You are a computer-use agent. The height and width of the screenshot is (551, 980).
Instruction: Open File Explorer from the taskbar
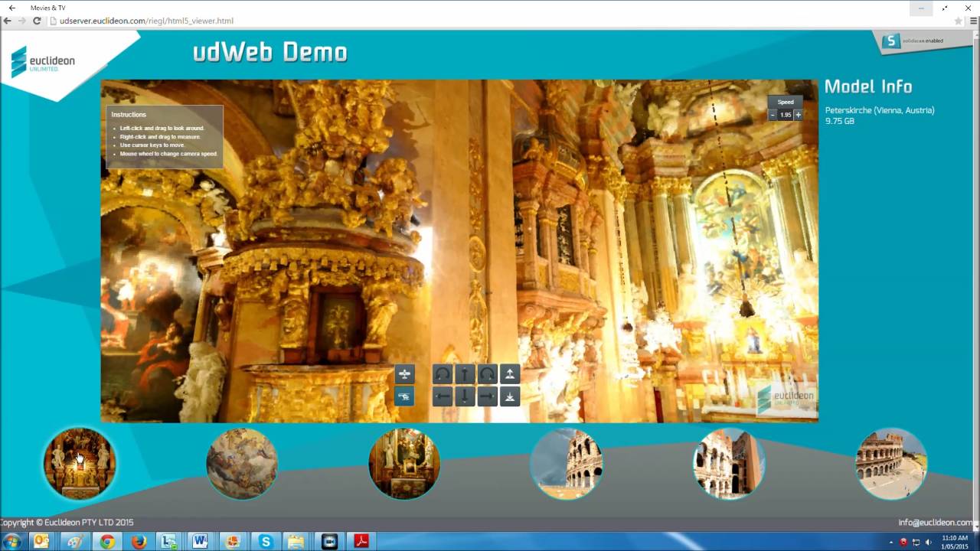click(x=296, y=542)
